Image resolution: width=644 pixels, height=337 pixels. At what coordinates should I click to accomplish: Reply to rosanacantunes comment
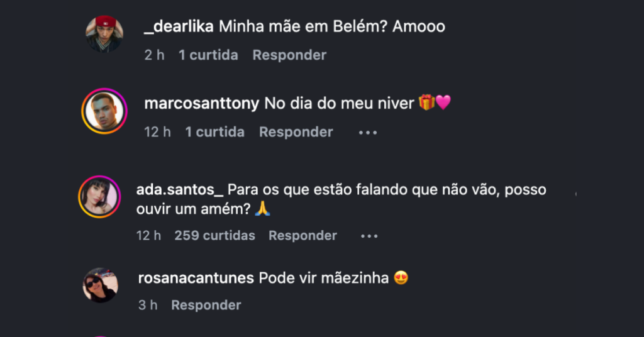pos(206,305)
